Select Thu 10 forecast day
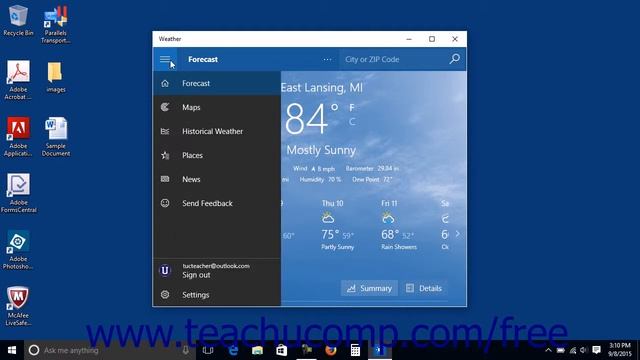 tap(338, 225)
